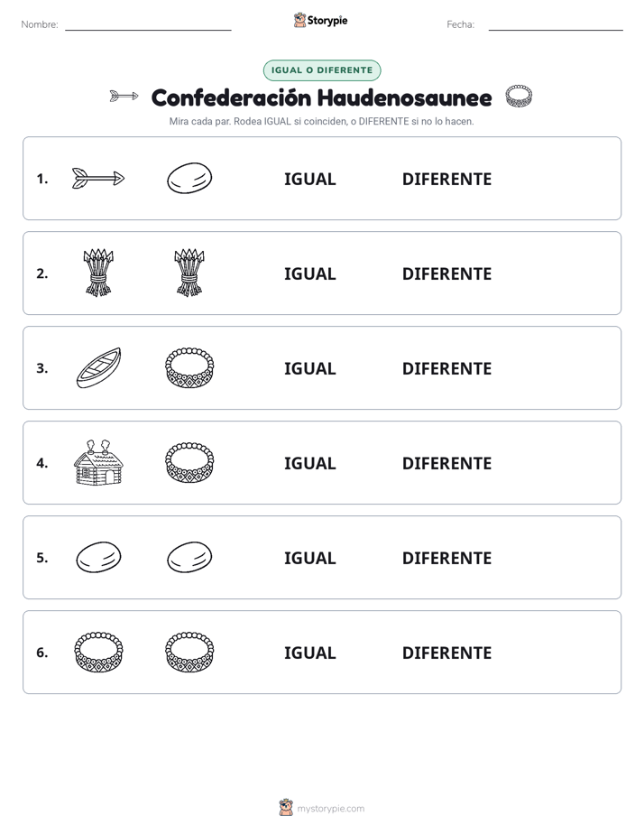
Task: Click the arrow icon in row 1
Action: click(98, 178)
